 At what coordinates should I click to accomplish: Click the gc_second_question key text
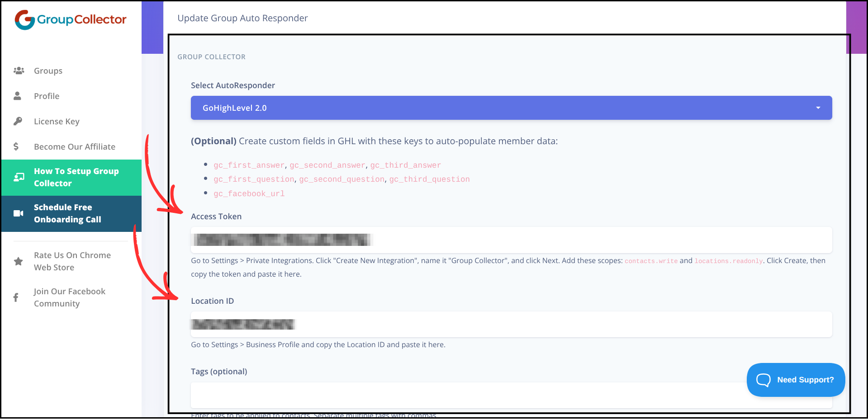tap(342, 179)
